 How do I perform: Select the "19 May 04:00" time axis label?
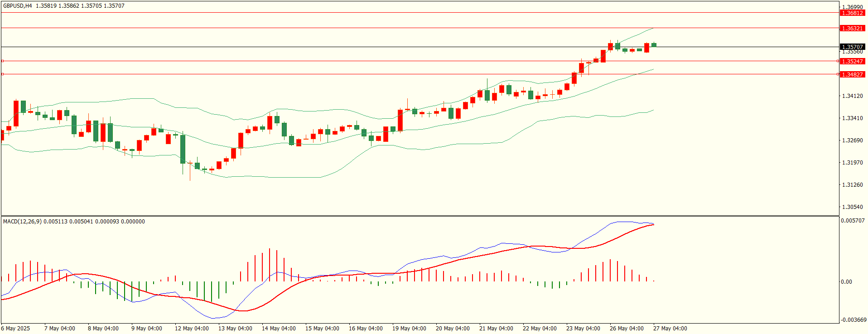click(x=409, y=329)
